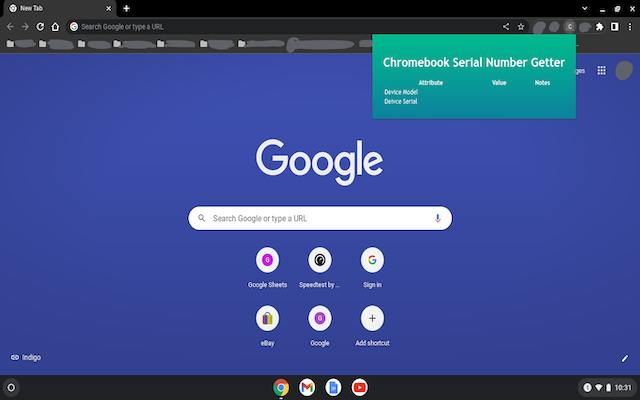Viewport: 640px width, 400px height.
Task: Customize this page with the pencil icon
Action: 624,358
